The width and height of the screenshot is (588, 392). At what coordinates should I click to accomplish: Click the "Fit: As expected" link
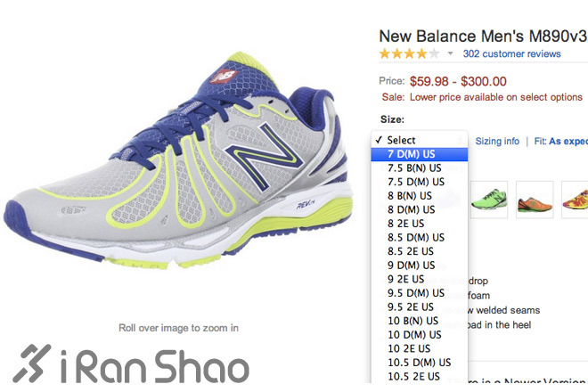[x=560, y=141]
